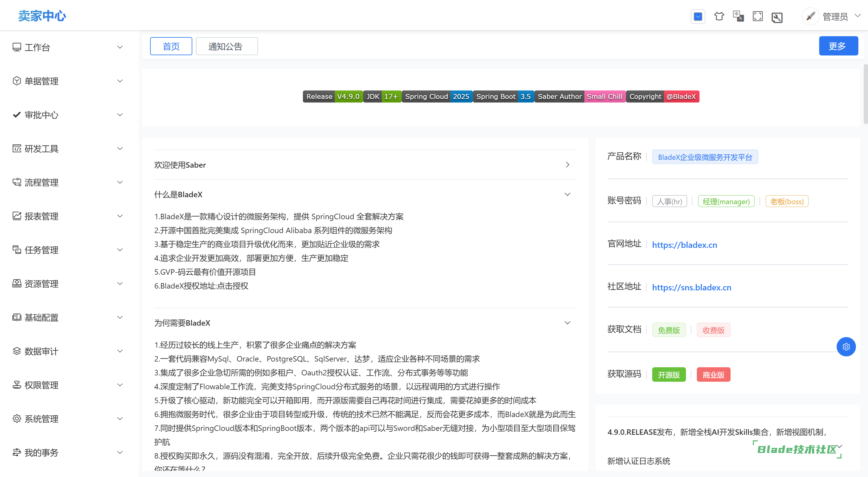Open the floating blue gear settings button
868x477 pixels.
coord(846,346)
